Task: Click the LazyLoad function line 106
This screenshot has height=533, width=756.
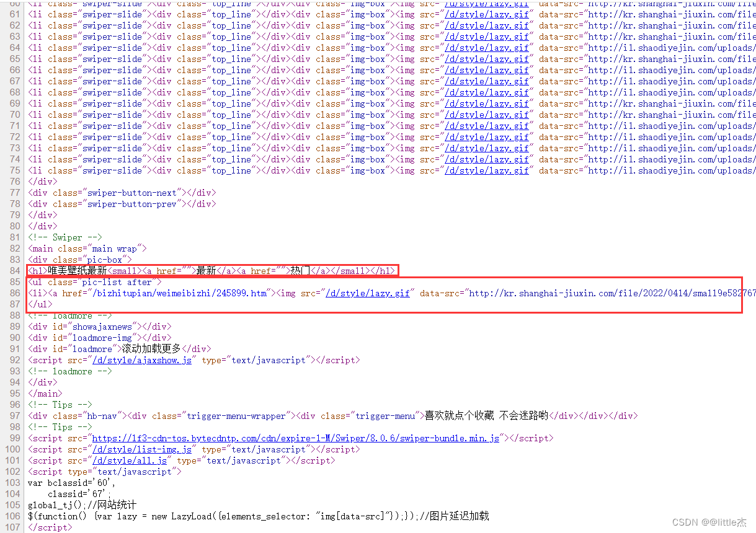Action: (259, 516)
